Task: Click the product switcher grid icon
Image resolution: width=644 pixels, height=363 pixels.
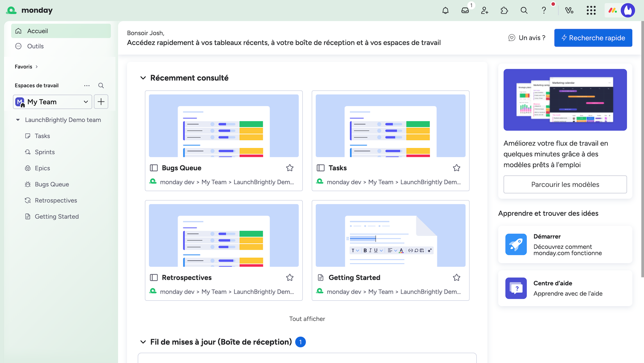Action: (x=591, y=10)
